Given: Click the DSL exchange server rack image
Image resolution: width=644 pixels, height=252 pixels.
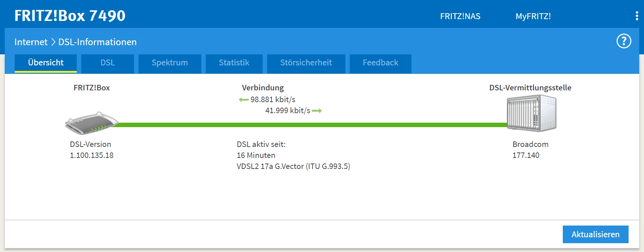Looking at the screenshot, I should tap(532, 113).
